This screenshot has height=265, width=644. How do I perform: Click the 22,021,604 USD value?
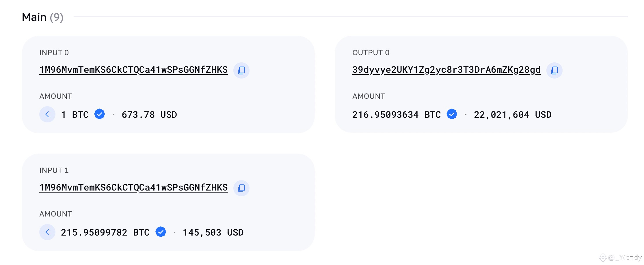point(512,114)
